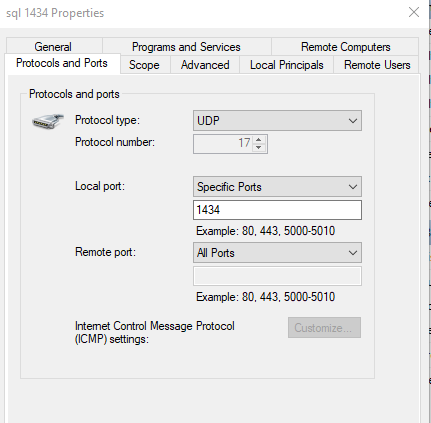Click the local port field containing 1434
Screen dimensions: 431x423
coord(277,210)
